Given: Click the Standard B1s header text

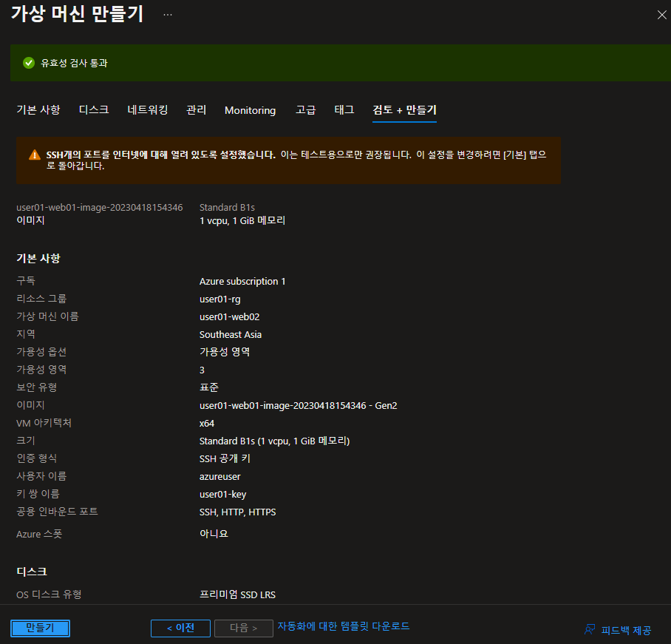Looking at the screenshot, I should click(x=227, y=207).
